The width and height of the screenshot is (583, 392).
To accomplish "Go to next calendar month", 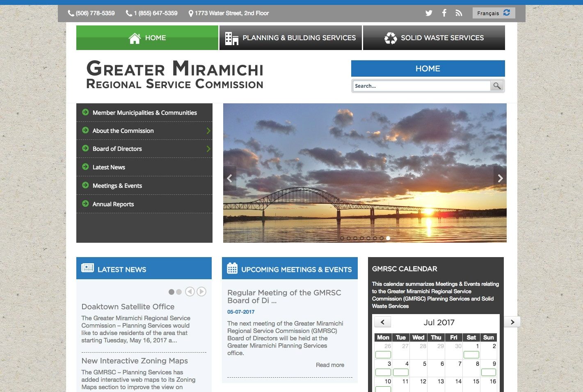I will (x=512, y=322).
